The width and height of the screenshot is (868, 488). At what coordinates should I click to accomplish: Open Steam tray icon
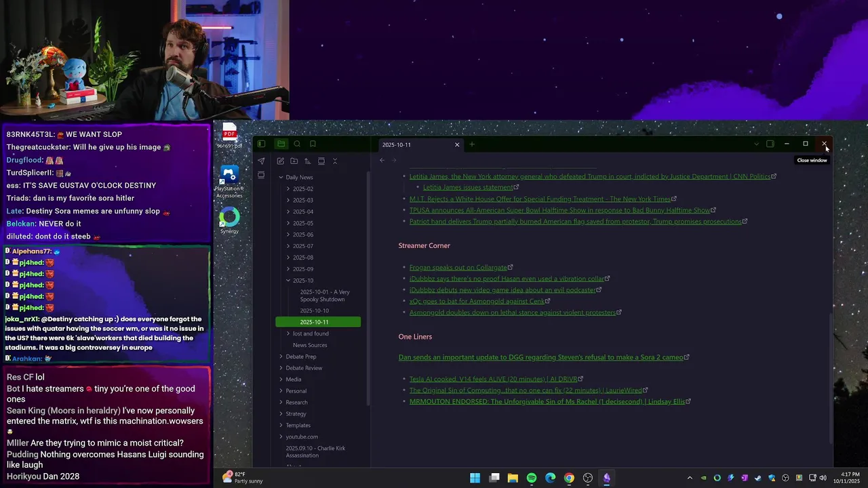pyautogui.click(x=758, y=478)
